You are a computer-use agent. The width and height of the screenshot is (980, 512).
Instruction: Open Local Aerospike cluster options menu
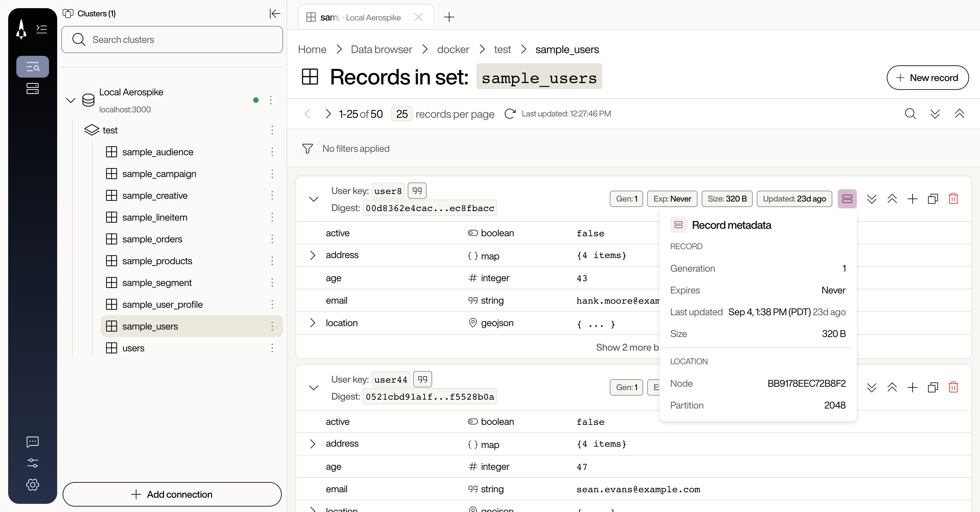(x=271, y=100)
